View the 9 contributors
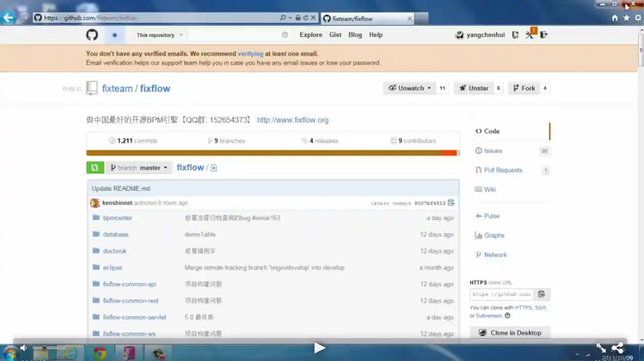 coord(413,141)
